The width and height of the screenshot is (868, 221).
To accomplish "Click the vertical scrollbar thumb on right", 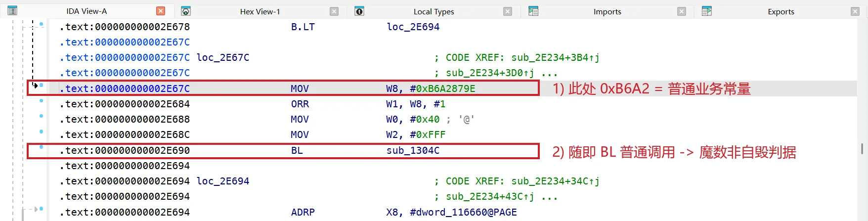I will [x=862, y=148].
